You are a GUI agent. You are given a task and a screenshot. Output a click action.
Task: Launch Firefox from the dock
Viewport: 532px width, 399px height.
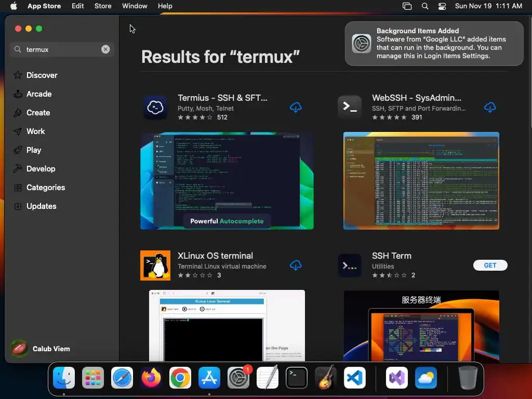coord(151,377)
